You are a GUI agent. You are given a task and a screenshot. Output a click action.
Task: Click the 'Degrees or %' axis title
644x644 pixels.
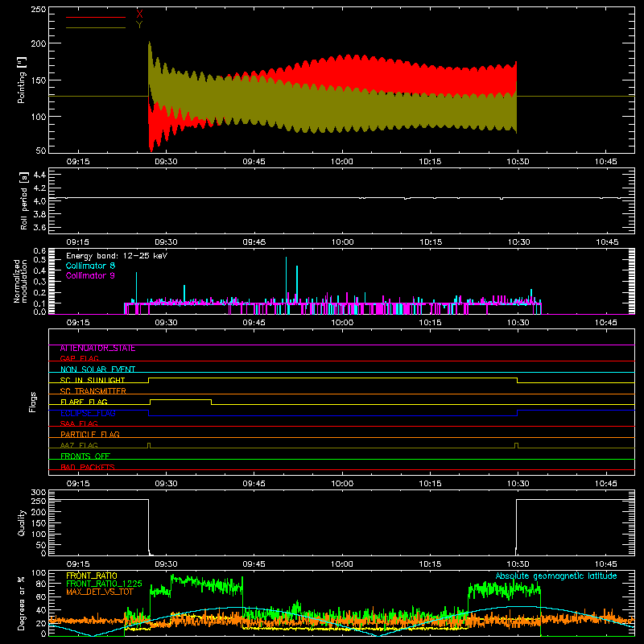pyautogui.click(x=22, y=603)
